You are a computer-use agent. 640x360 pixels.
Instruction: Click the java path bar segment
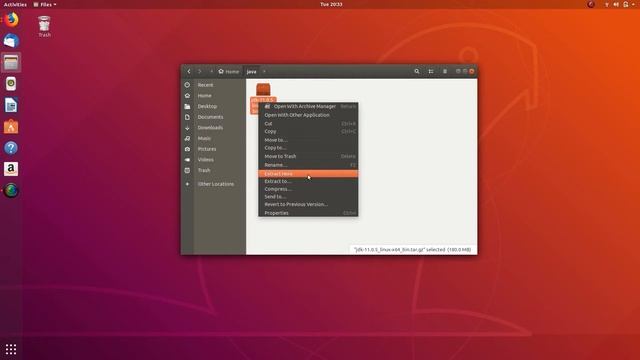(251, 71)
